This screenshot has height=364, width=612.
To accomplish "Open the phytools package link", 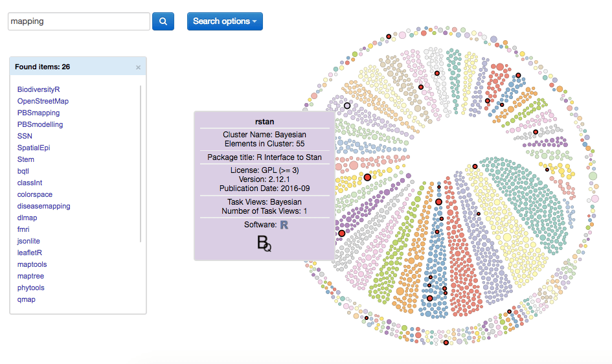I will coord(31,288).
